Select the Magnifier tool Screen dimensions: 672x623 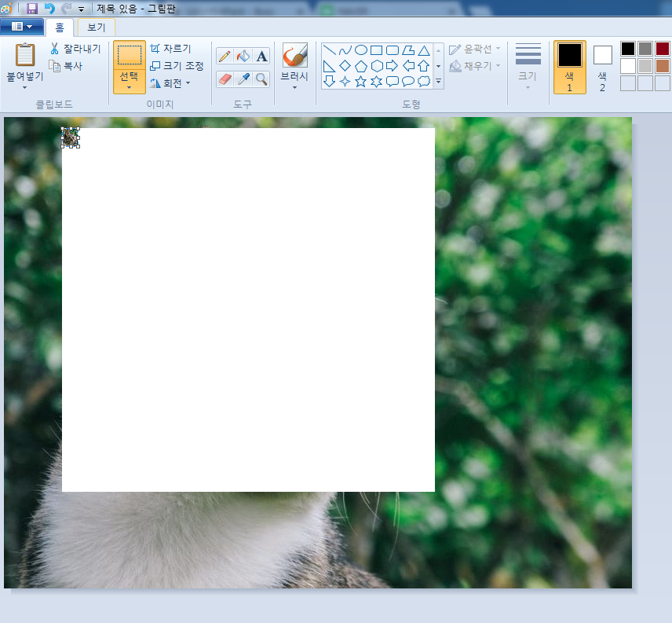coord(261,79)
